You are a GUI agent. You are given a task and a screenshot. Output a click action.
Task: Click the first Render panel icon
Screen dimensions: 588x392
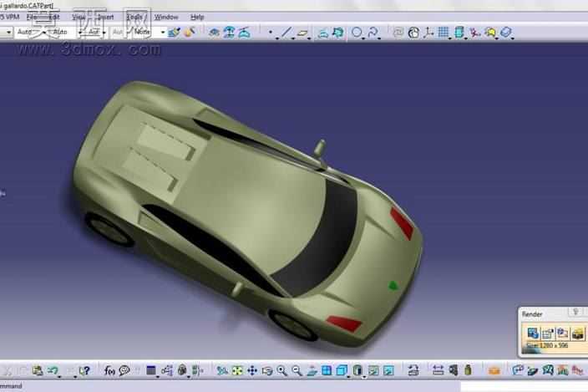533,333
